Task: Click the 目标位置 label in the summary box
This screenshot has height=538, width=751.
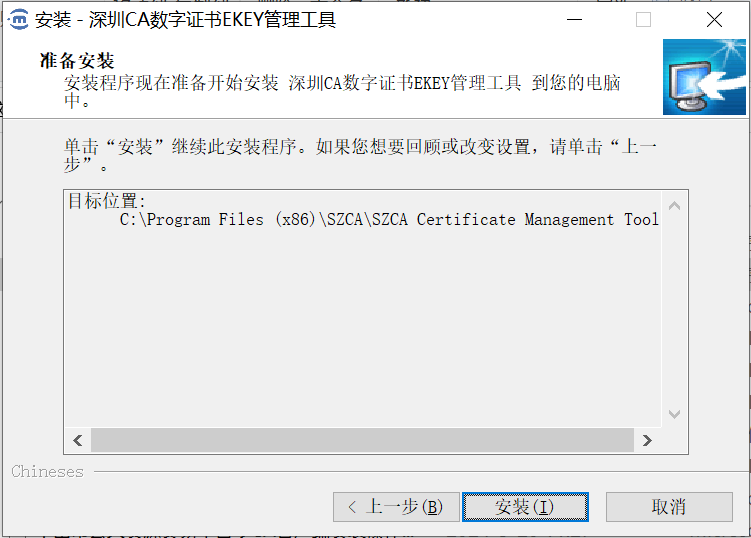Action: [107, 202]
